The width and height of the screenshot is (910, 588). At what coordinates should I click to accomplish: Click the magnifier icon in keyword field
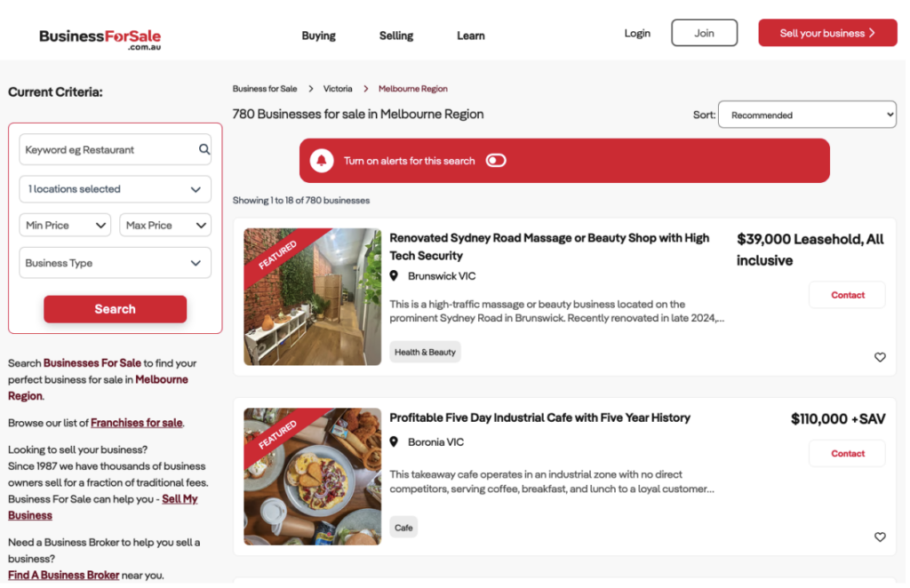pos(204,149)
